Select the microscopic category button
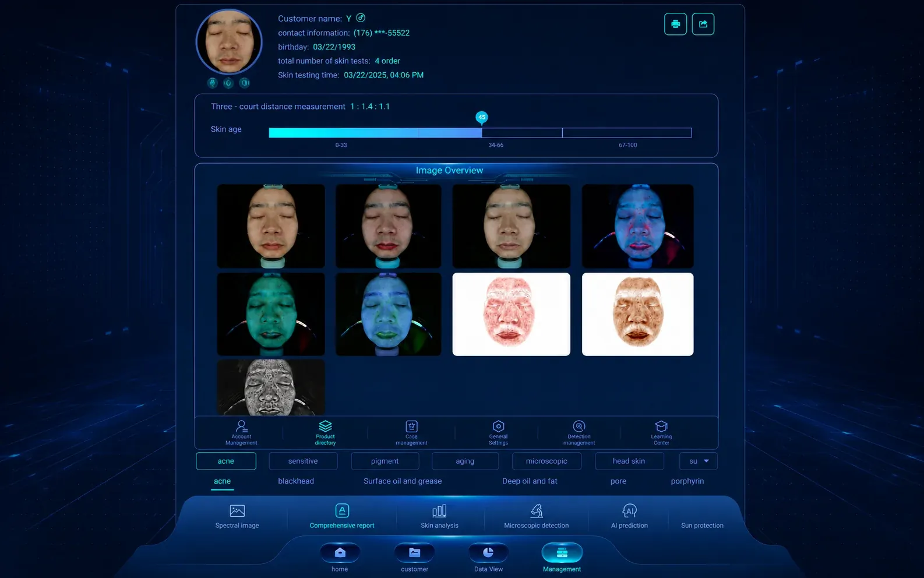The image size is (924, 578). (x=546, y=461)
